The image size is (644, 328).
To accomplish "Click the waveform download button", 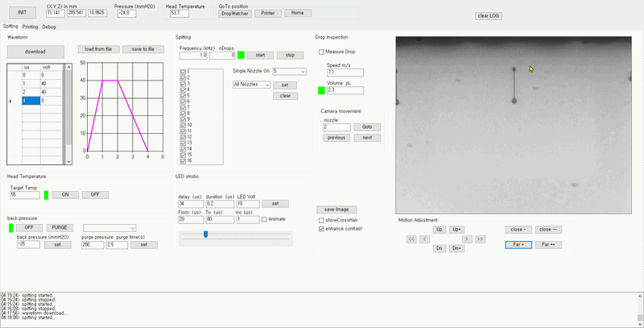I will 35,52.
